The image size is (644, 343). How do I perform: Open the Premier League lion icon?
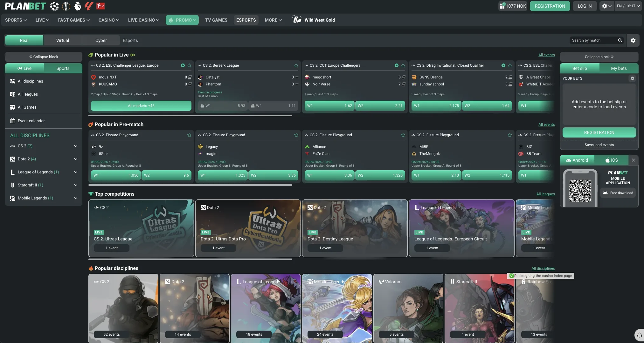tap(78, 6)
